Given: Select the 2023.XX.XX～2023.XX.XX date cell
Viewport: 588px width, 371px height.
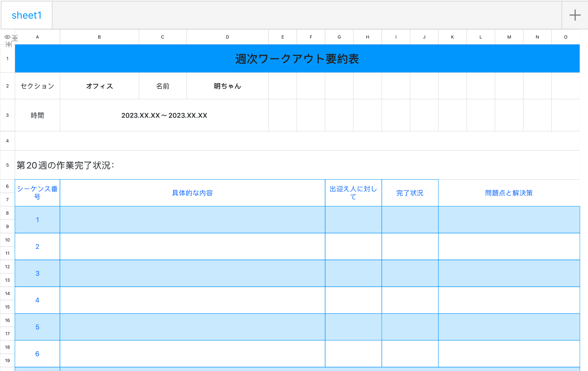Looking at the screenshot, I should [x=164, y=115].
